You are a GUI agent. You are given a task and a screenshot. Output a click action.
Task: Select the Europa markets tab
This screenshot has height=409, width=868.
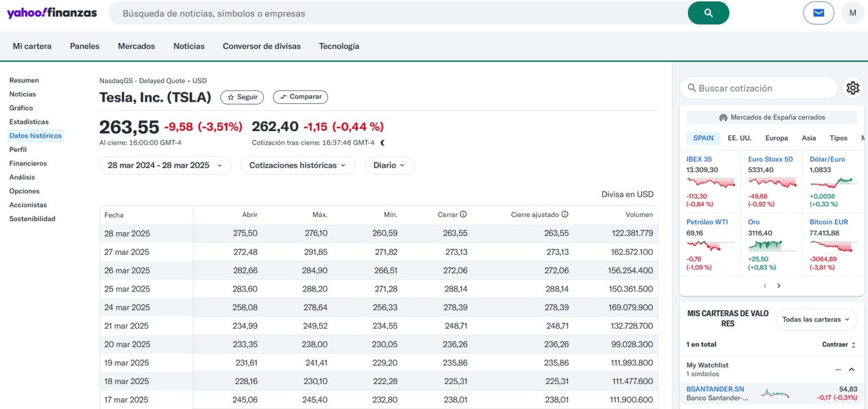coord(776,138)
